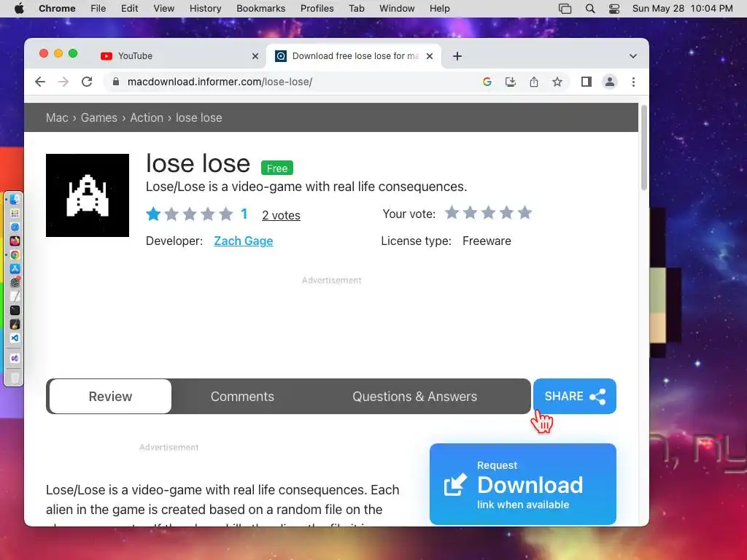747x560 pixels.
Task: Open Launchpad from the Dock
Action: [x=15, y=214]
